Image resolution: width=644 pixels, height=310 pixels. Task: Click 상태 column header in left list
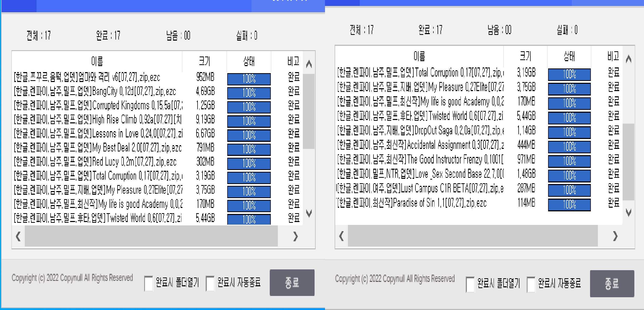coord(249,61)
